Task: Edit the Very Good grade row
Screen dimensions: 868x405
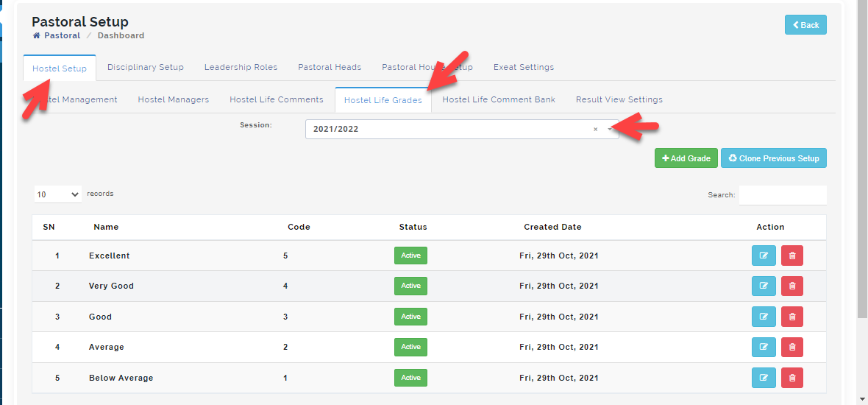Action: (x=764, y=286)
